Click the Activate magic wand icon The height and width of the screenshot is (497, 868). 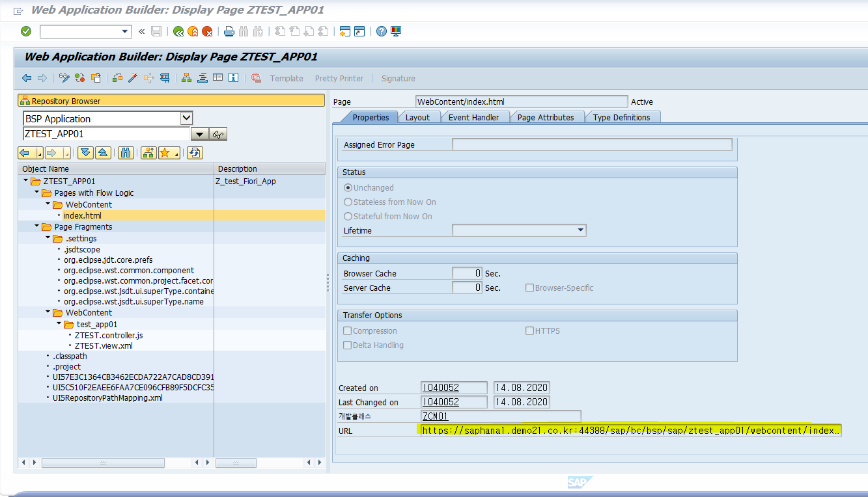click(x=133, y=78)
